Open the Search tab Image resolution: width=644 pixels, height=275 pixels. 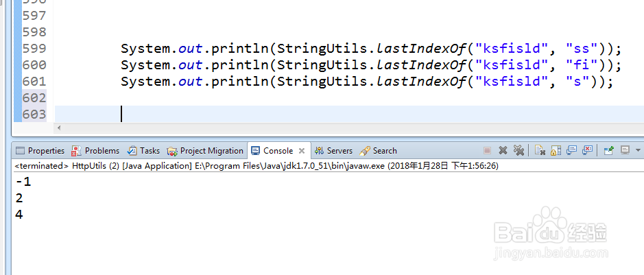[379, 151]
